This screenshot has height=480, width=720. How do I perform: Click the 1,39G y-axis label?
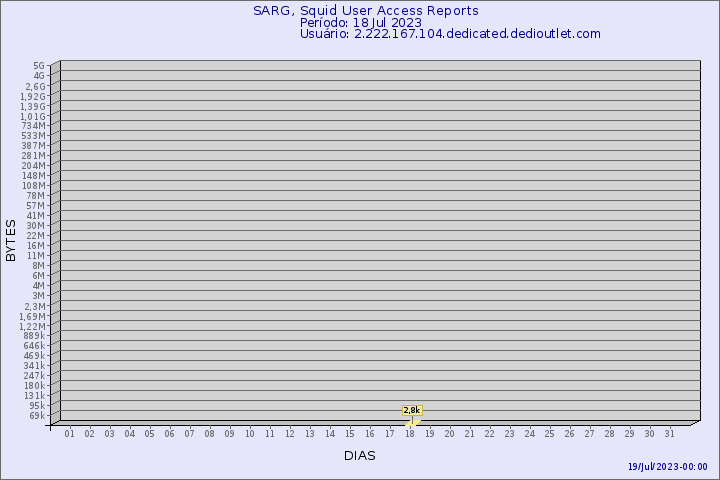(x=33, y=107)
